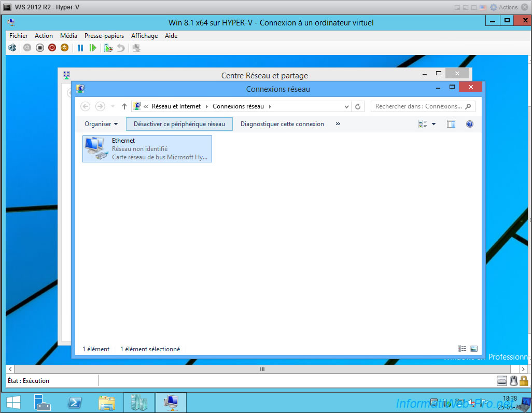Viewport: 532px width, 413px height.
Task: Open the Aide menu
Action: tap(171, 36)
